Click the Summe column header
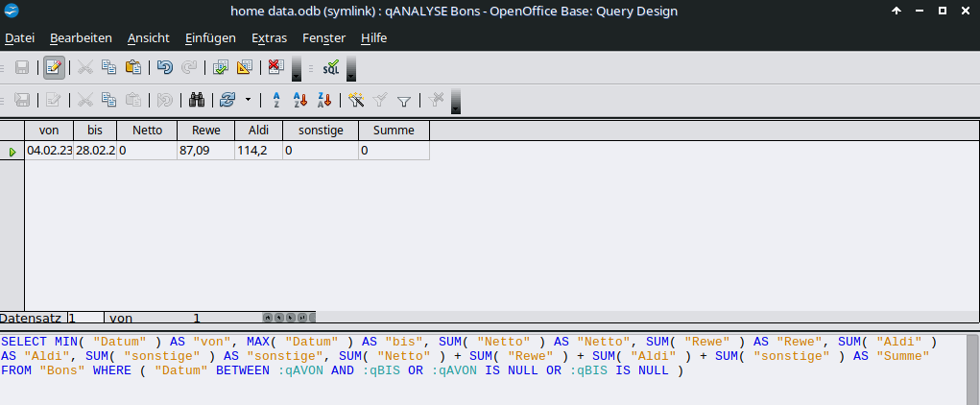Image resolution: width=980 pixels, height=405 pixels. click(394, 131)
